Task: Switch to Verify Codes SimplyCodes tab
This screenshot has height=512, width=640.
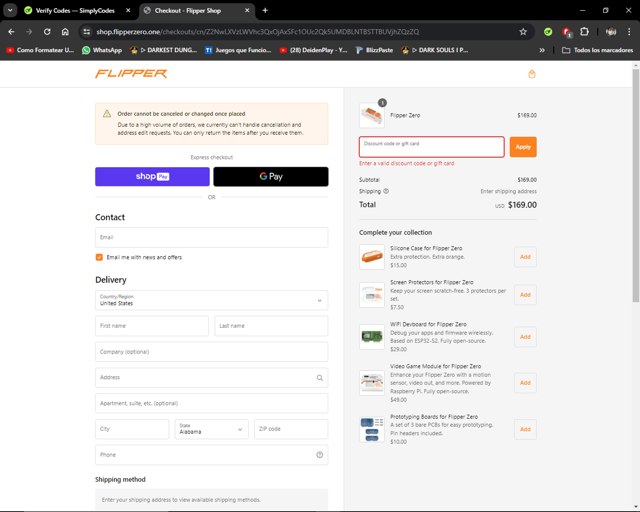Action: 76,10
